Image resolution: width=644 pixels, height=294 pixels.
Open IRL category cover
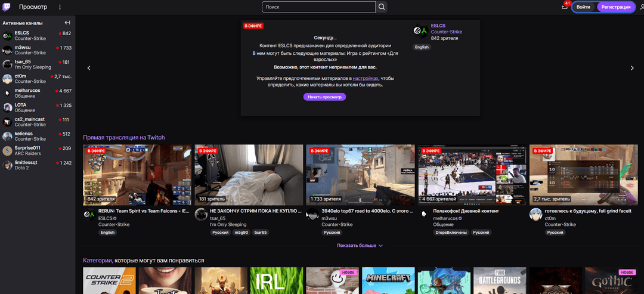[x=277, y=281]
